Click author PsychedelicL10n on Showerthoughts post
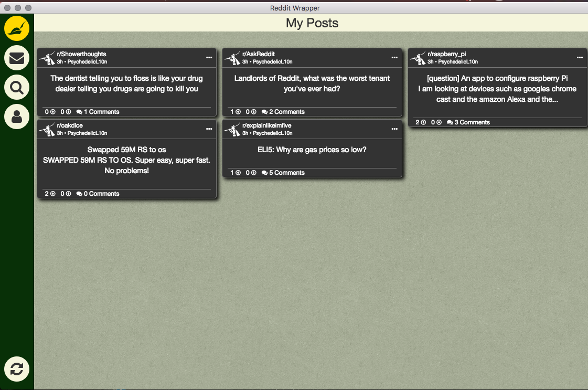 tap(88, 62)
